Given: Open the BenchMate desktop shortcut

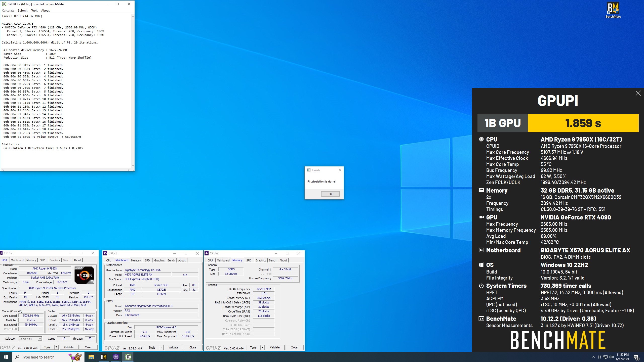Looking at the screenshot, I should click(613, 10).
